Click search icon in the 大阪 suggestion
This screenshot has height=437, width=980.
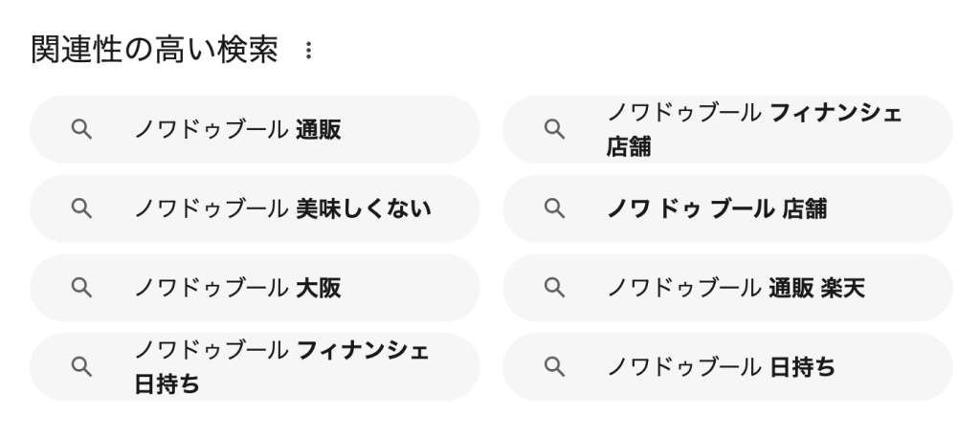click(x=82, y=288)
